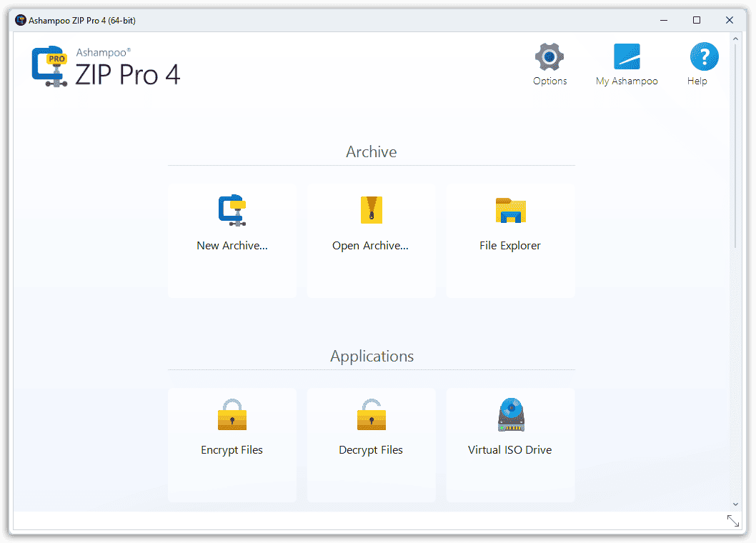The image size is (756, 543).
Task: Click the Encrypt Files locked padlock icon
Action: (x=232, y=414)
